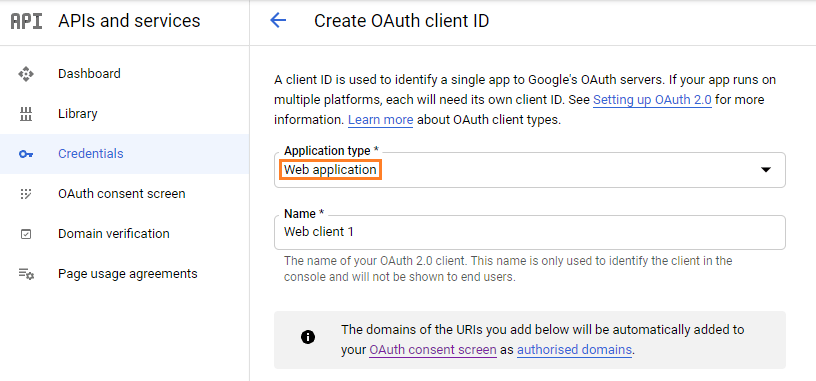Click the Name field helper text
The height and width of the screenshot is (381, 816).
coord(508,269)
